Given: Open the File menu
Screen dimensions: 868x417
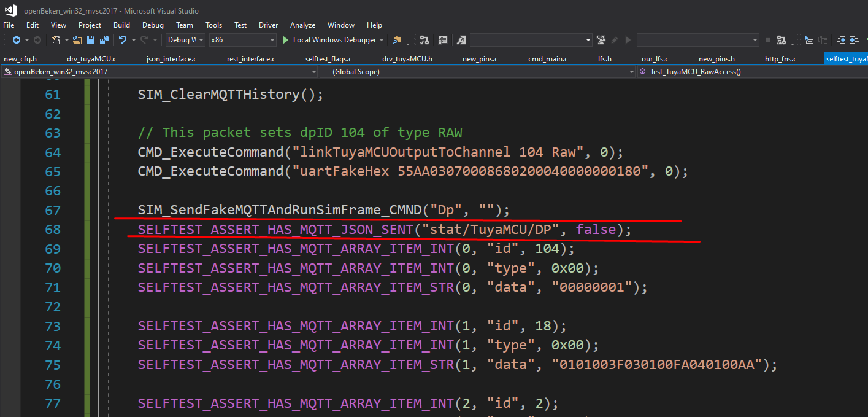Looking at the screenshot, I should 9,25.
